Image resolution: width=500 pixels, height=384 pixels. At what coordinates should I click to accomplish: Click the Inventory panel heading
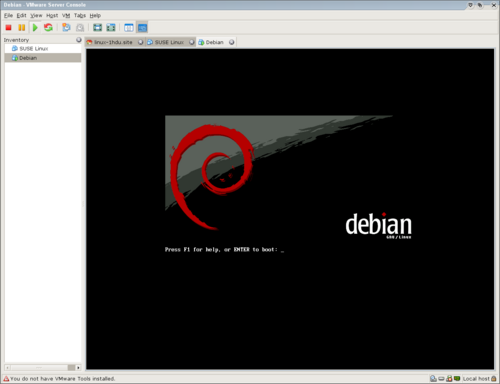(16, 40)
